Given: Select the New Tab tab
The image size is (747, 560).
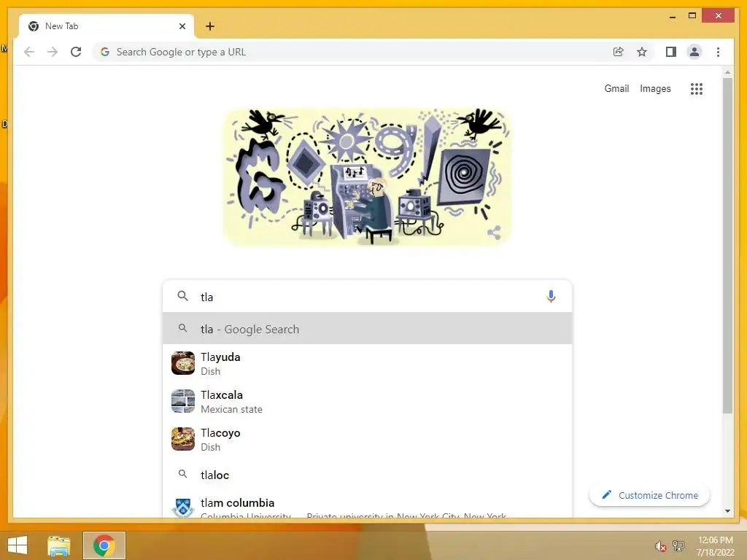Looking at the screenshot, I should 107,26.
